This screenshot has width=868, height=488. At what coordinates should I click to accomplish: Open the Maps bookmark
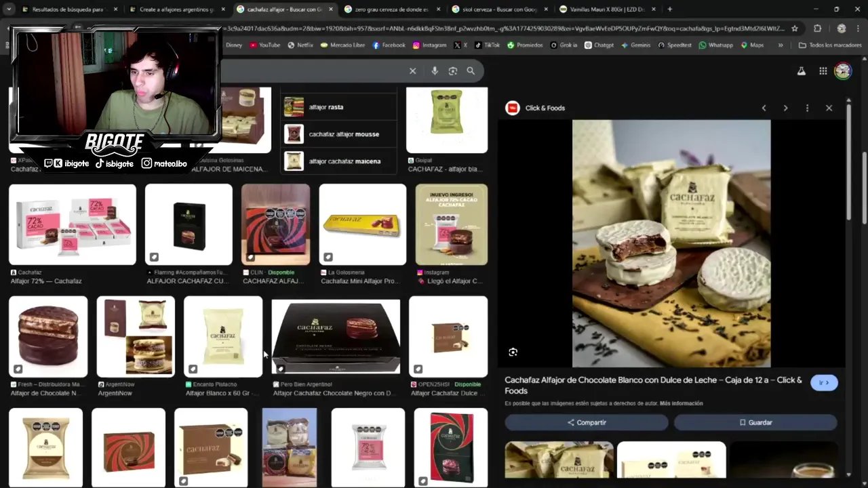pyautogui.click(x=752, y=45)
